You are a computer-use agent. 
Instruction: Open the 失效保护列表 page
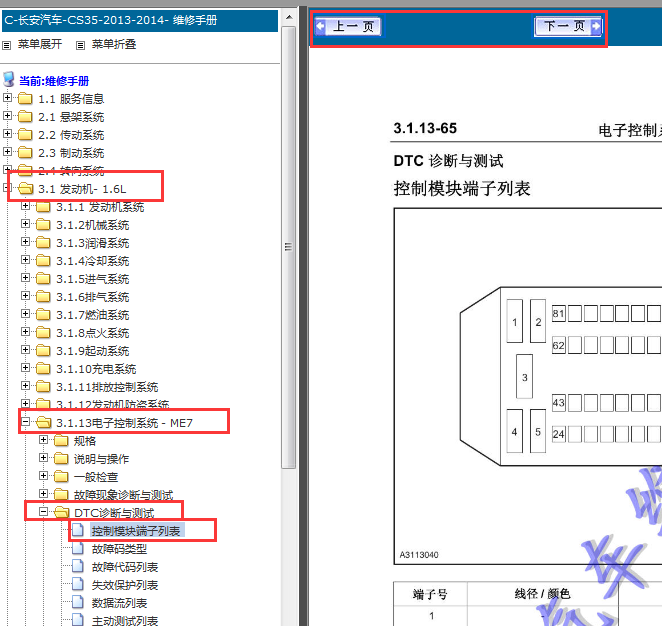click(x=125, y=585)
